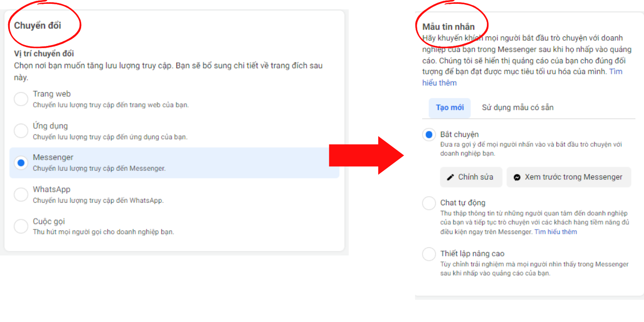Pick the Thiết lập nâng cao option
This screenshot has width=644, height=322.
429,254
